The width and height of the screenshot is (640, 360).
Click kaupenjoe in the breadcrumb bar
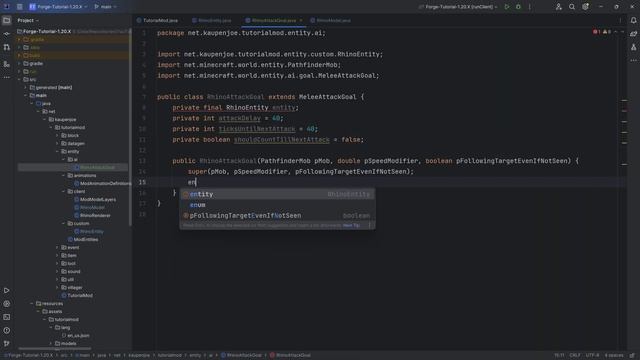click(139, 355)
